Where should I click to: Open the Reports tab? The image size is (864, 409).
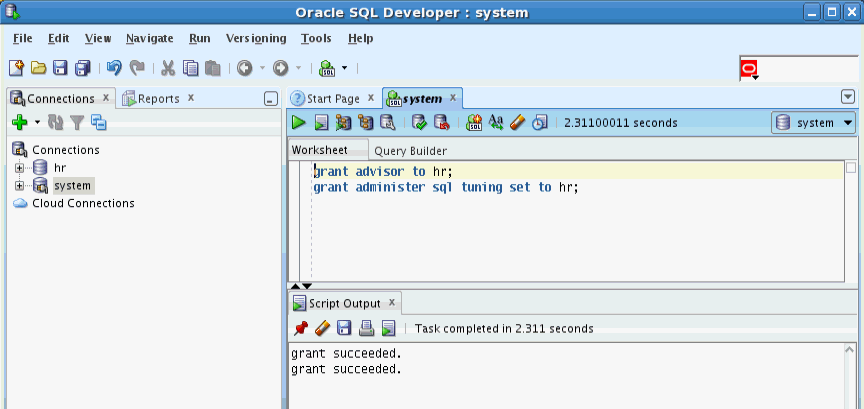[x=159, y=99]
